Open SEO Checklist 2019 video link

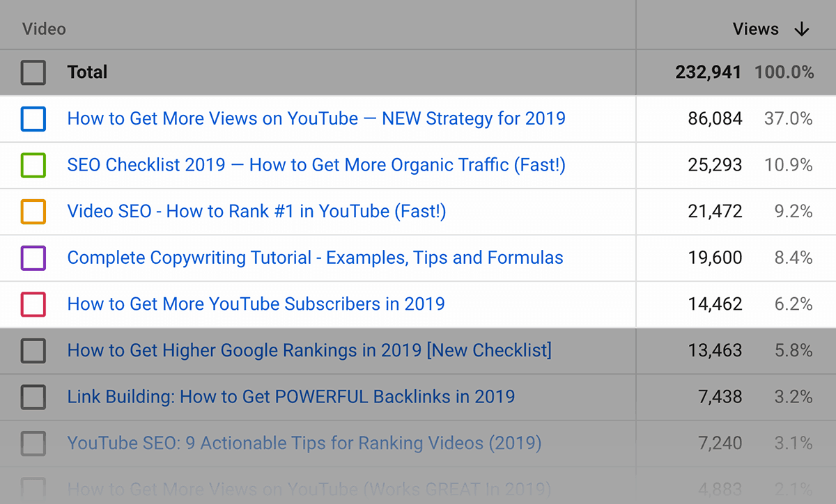coord(316,165)
